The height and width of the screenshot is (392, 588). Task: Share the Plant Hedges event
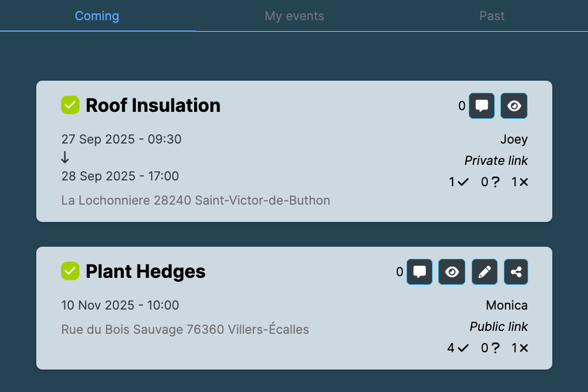click(515, 272)
